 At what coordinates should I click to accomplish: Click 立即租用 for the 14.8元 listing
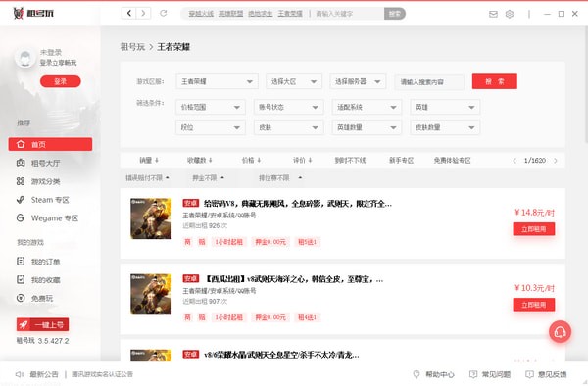coord(534,229)
